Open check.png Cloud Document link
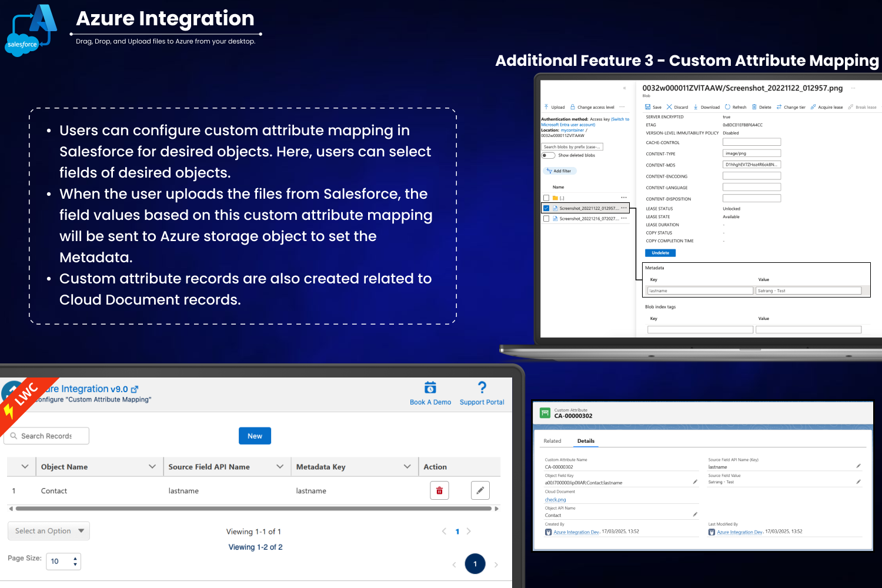The height and width of the screenshot is (588, 882). (555, 500)
